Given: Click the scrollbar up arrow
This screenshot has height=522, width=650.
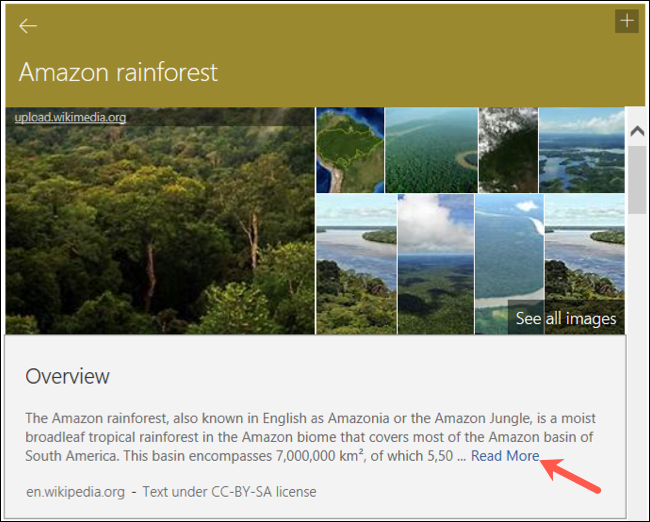Looking at the screenshot, I should (x=636, y=131).
